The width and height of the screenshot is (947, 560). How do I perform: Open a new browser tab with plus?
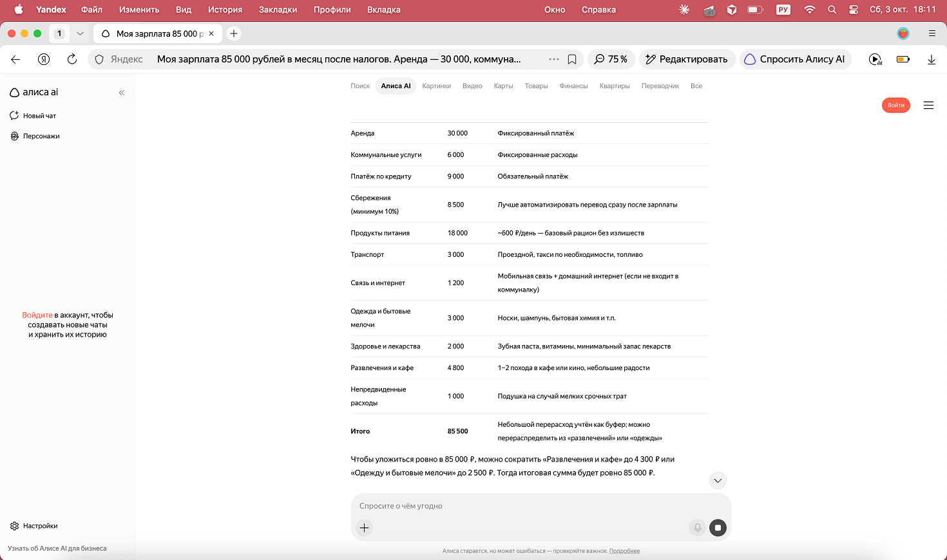coord(234,33)
